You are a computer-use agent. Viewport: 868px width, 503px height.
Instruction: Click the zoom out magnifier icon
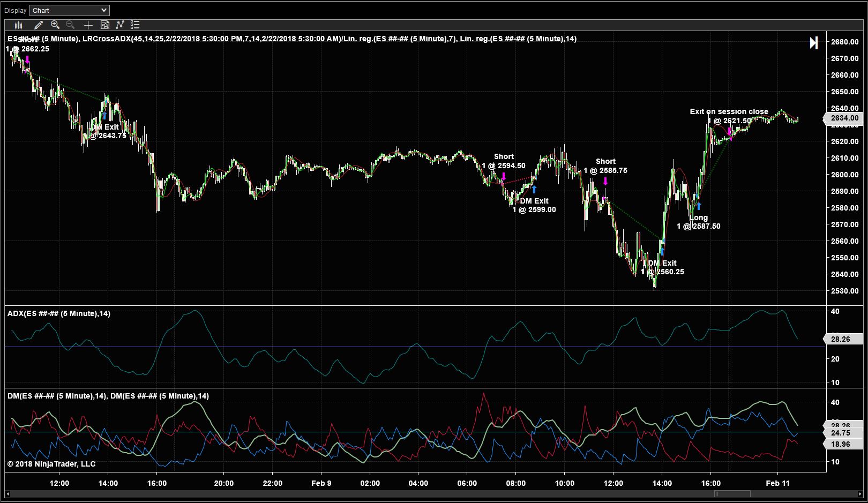click(70, 25)
